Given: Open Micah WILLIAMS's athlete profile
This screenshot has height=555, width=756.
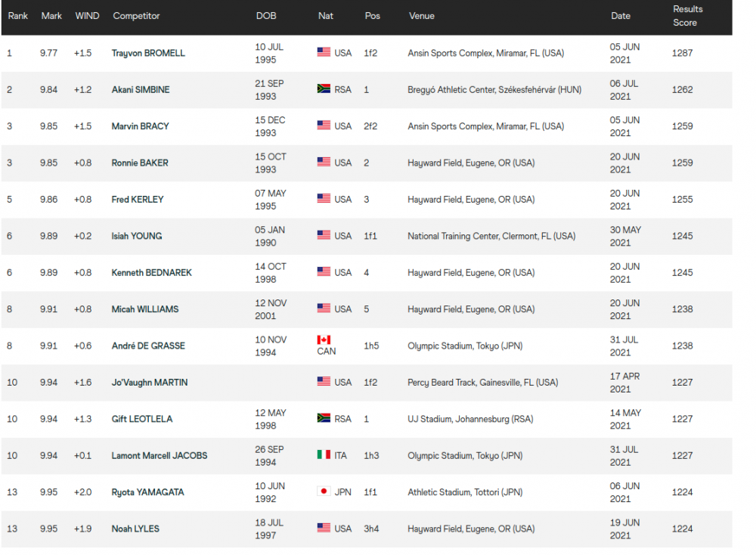Looking at the screenshot, I should [x=144, y=309].
